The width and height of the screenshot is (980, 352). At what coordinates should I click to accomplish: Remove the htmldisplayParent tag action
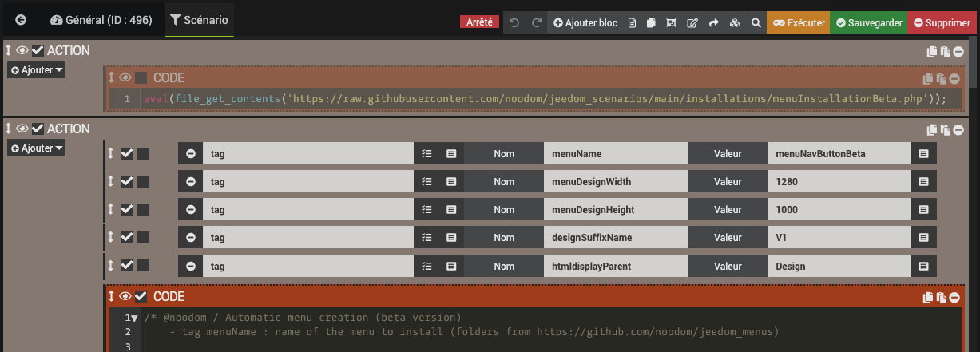tap(190, 266)
